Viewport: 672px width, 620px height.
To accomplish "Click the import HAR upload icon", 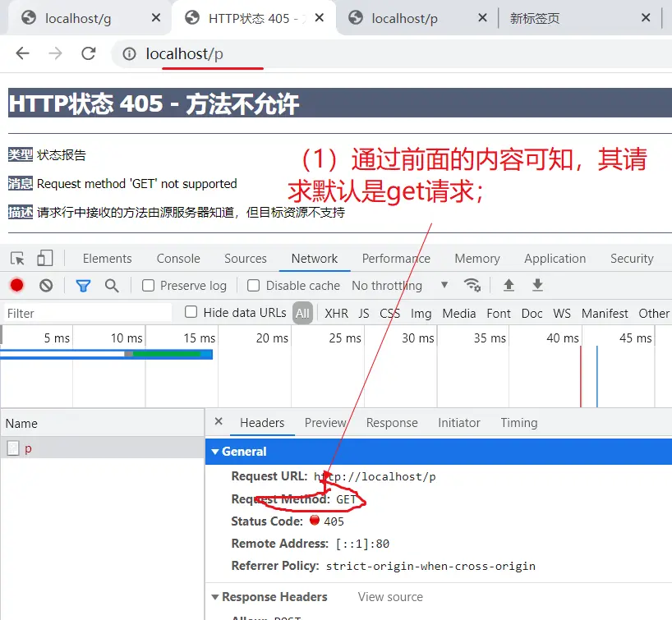I will tap(509, 285).
